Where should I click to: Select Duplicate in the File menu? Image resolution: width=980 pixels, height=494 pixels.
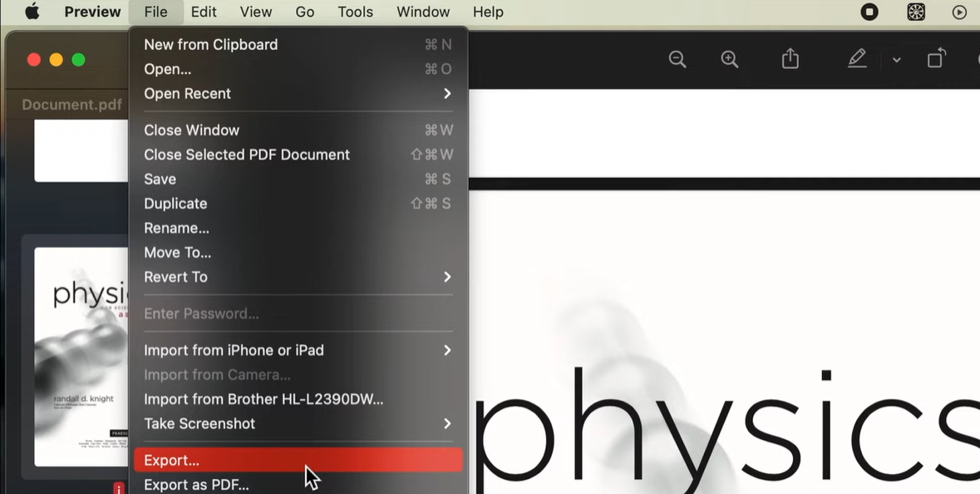tap(175, 203)
